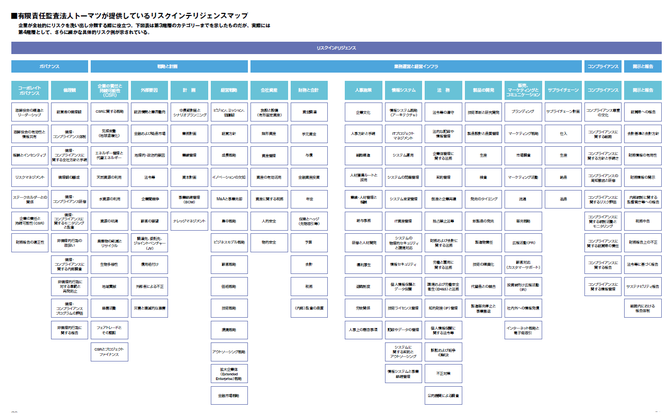
Task: Click the 人事政策 column header
Action: click(363, 90)
